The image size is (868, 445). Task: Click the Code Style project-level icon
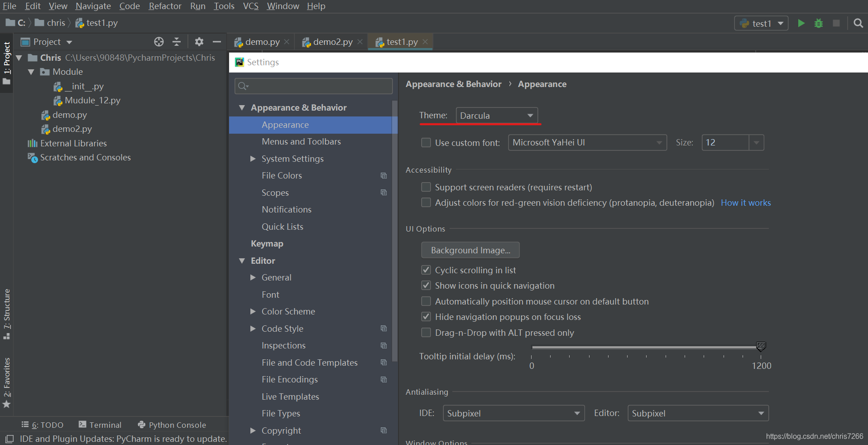click(x=384, y=329)
